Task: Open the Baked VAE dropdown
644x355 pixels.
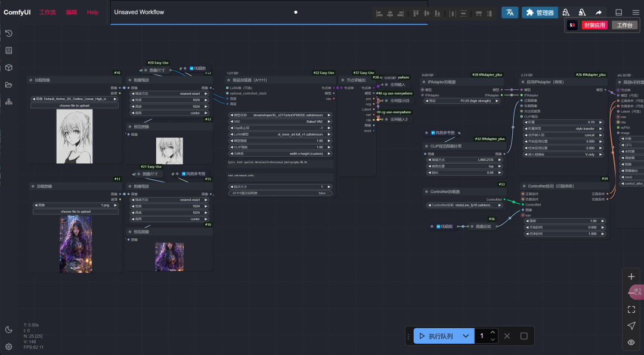Action: coord(280,122)
